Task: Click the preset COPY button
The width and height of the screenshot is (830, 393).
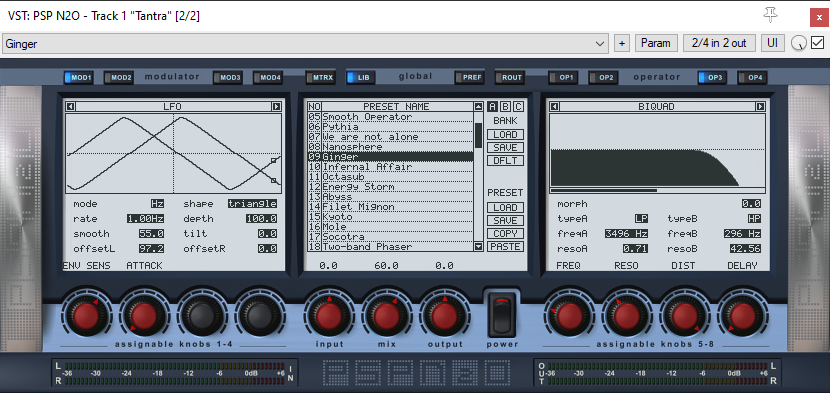Action: [x=505, y=234]
